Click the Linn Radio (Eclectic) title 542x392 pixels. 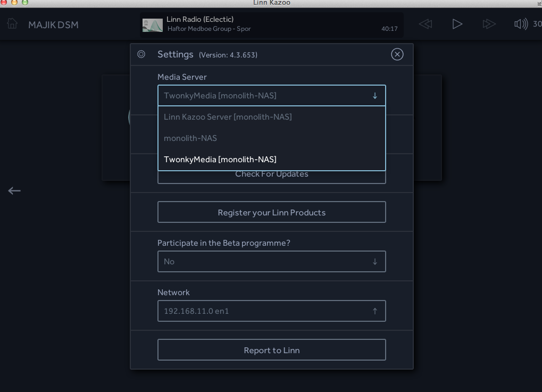[x=200, y=19]
